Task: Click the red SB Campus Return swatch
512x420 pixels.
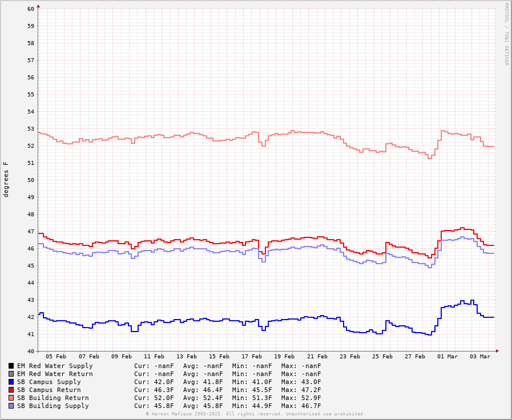Action: [x=11, y=390]
